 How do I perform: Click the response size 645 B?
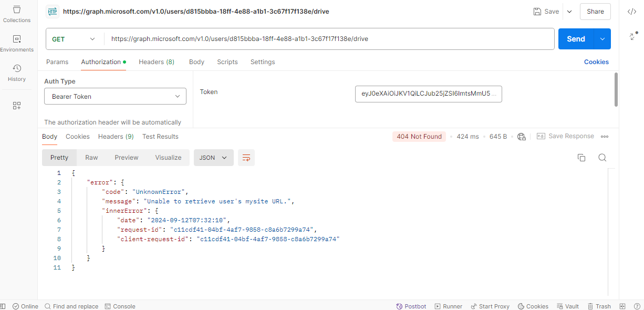point(498,137)
